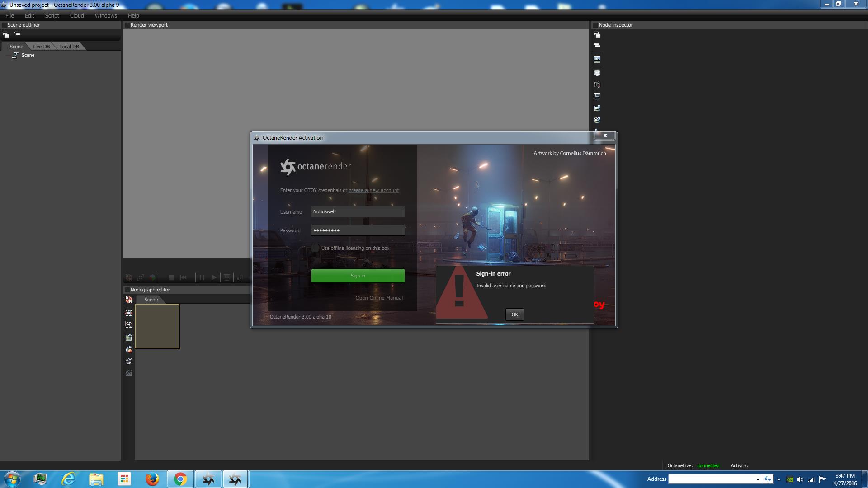Enable offline licensing checkbox
The width and height of the screenshot is (868, 488).
coord(315,248)
